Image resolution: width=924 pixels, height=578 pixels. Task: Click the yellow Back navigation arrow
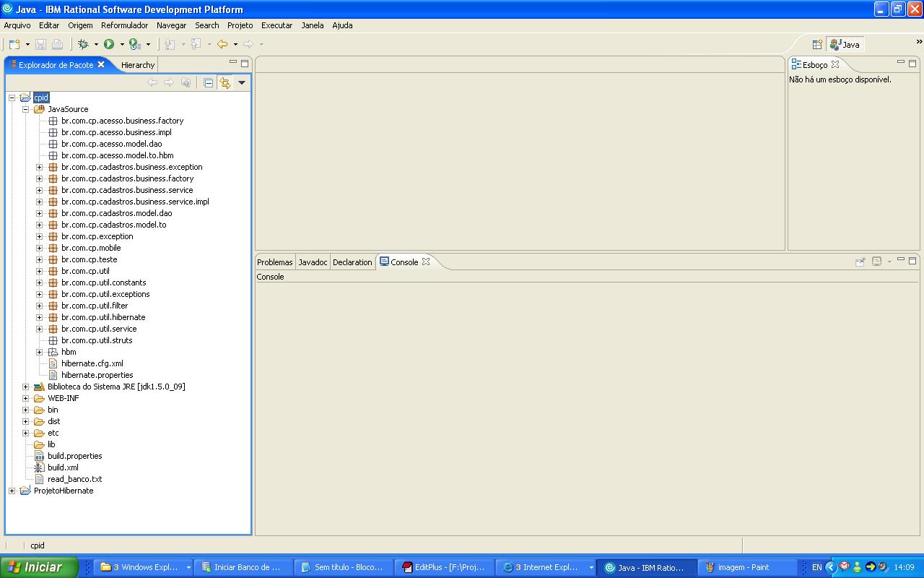222,44
